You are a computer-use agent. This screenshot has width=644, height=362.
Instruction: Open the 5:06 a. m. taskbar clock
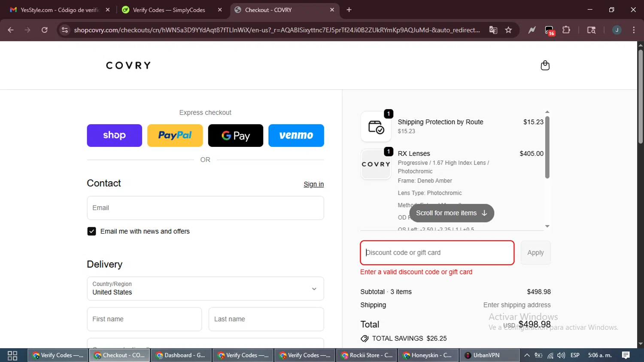(x=600, y=356)
